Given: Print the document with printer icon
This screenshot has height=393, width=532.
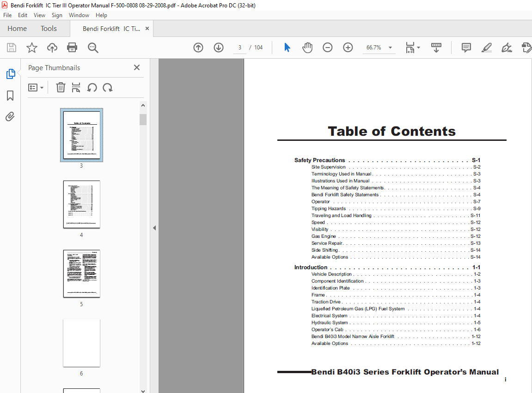Looking at the screenshot, I should [x=72, y=48].
